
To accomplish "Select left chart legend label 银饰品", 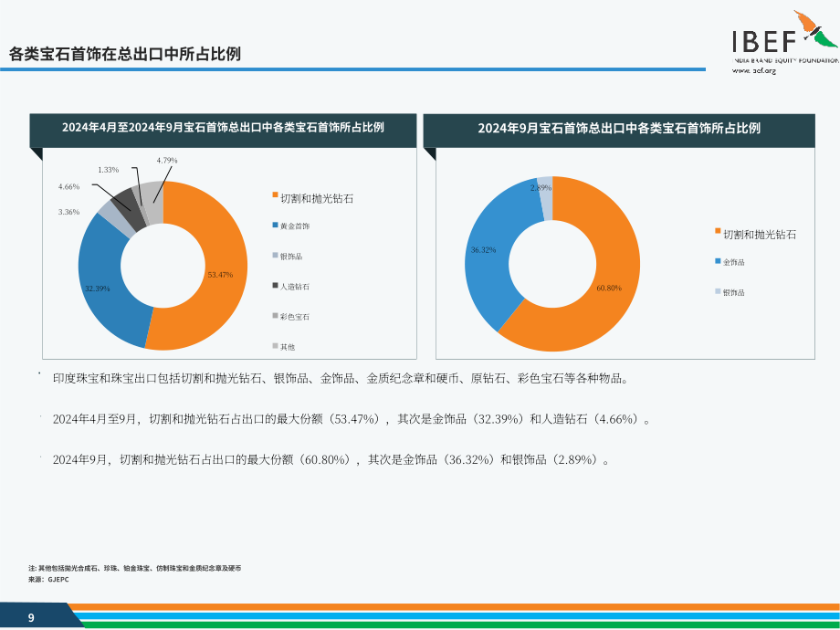I will tap(291, 257).
